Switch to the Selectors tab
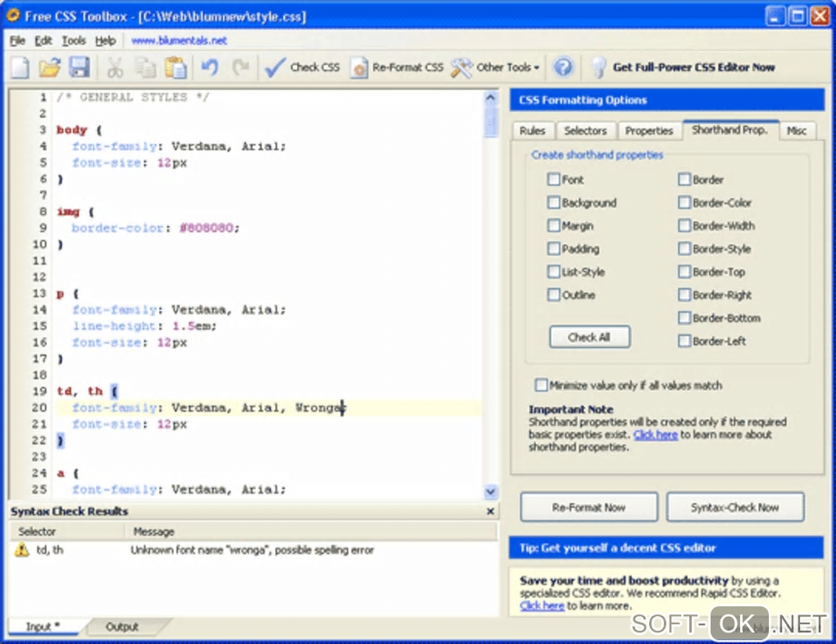 (585, 130)
